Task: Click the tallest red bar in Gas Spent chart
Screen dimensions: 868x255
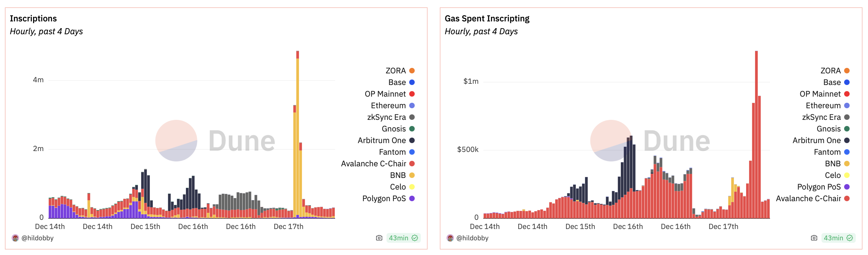Action: (x=757, y=135)
